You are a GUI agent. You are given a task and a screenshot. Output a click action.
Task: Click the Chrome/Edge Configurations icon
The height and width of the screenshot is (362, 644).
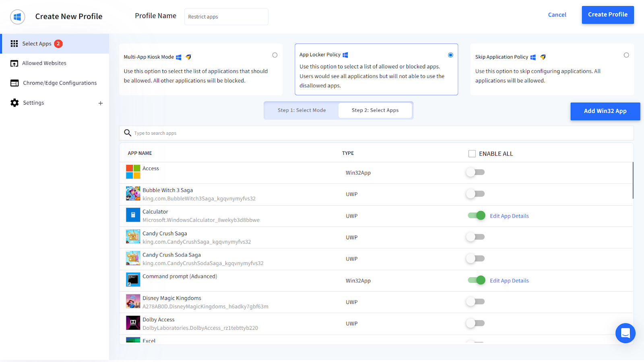point(14,83)
